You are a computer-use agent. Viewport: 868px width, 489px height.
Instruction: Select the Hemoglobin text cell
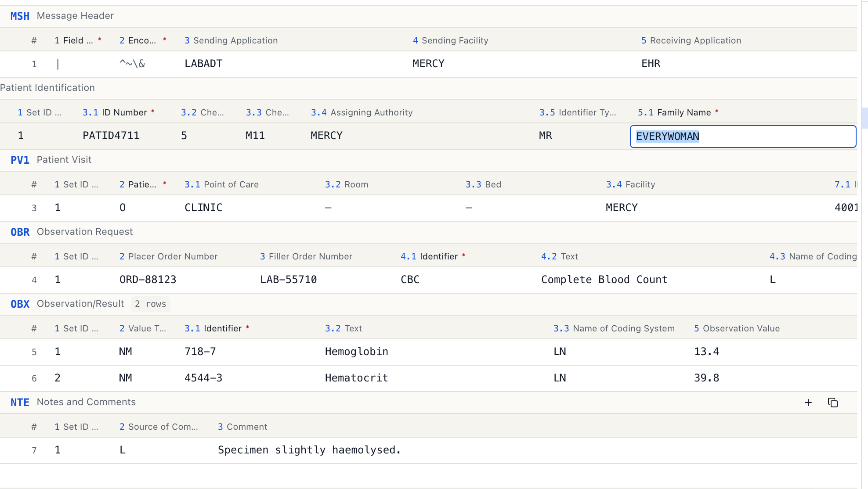[x=356, y=352]
